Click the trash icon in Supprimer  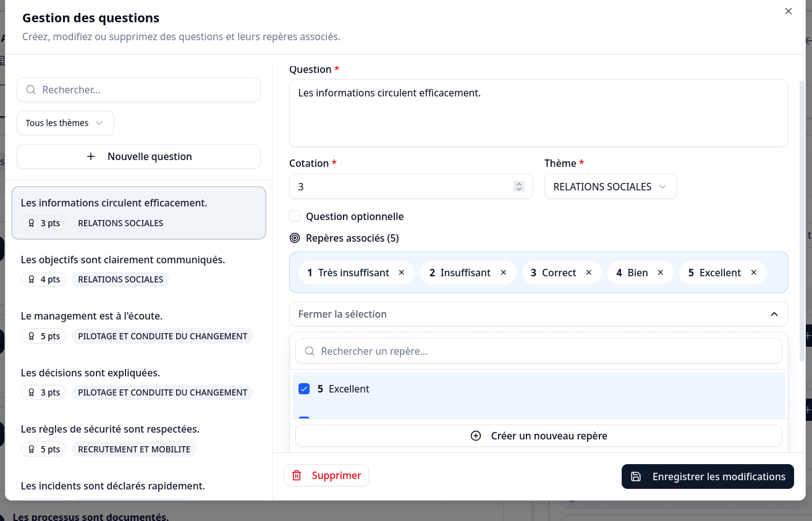(x=297, y=475)
